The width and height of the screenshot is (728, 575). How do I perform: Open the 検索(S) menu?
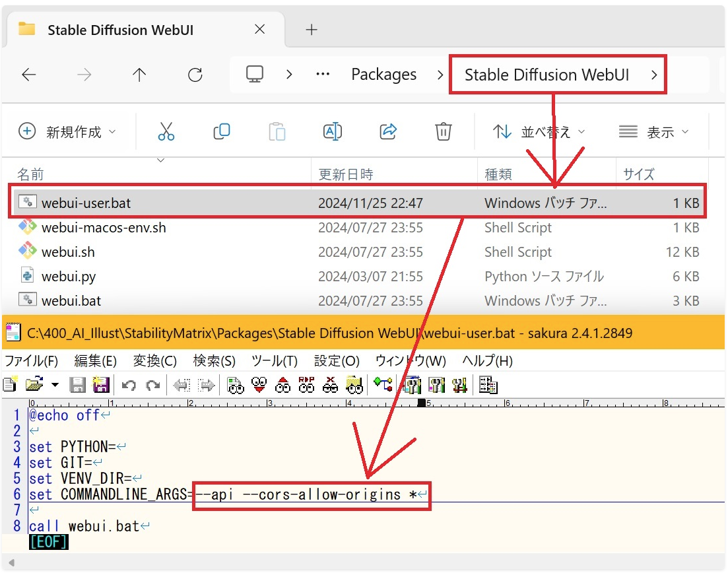point(214,361)
